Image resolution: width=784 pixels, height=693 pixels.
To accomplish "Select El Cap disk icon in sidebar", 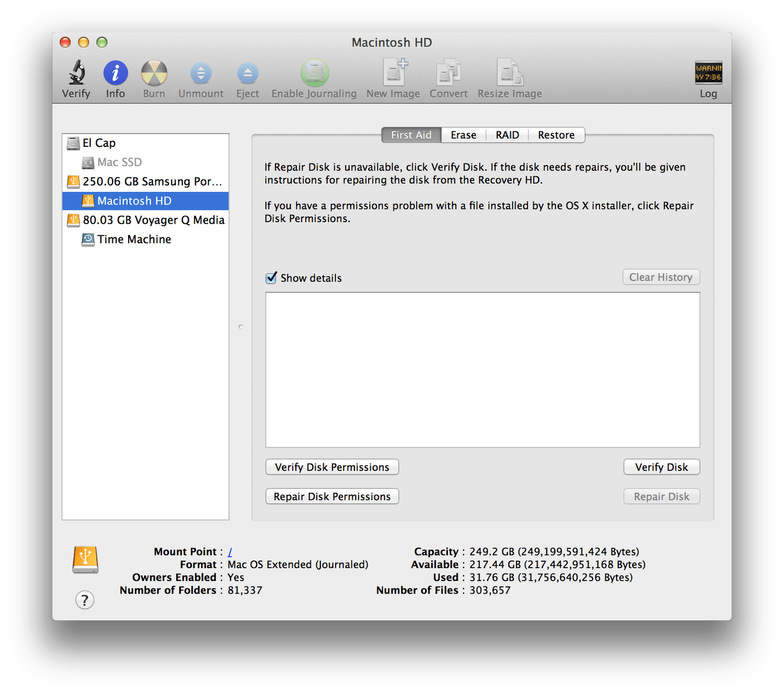I will point(73,143).
